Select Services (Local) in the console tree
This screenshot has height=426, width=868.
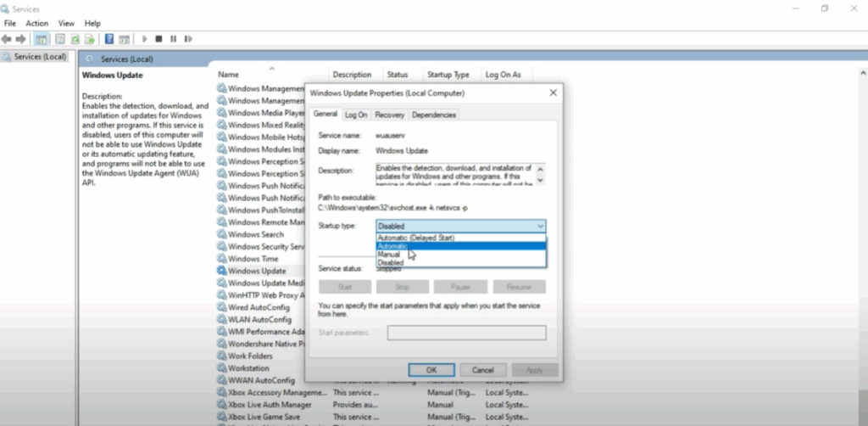point(34,57)
